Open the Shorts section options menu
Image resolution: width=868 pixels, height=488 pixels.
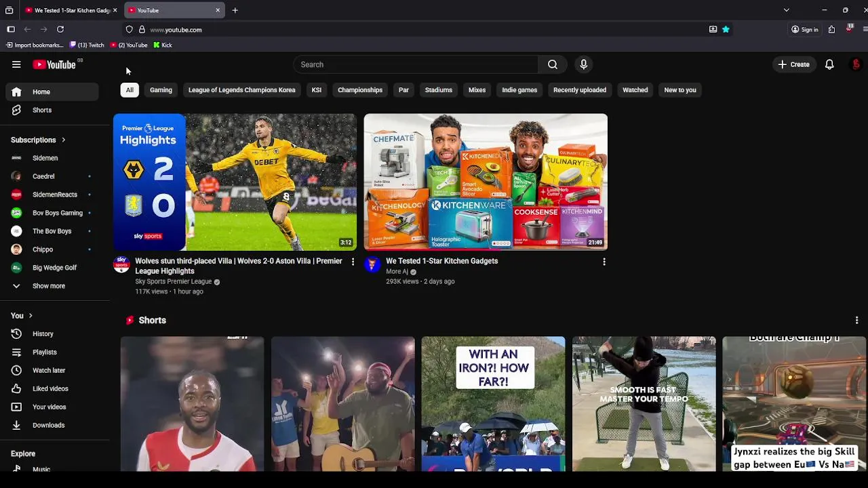click(856, 320)
